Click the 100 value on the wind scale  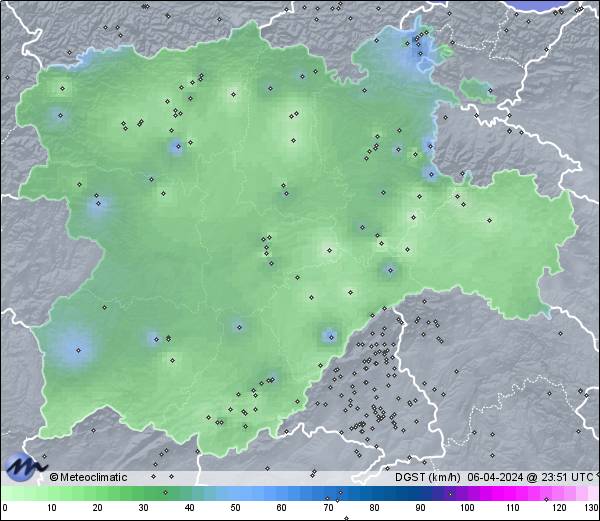[x=467, y=508]
